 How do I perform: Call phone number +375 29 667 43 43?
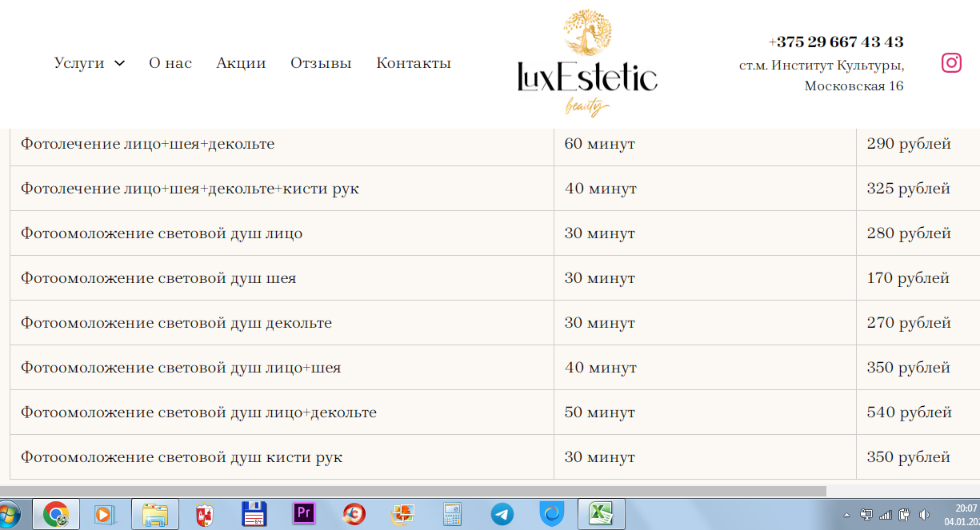pyautogui.click(x=835, y=42)
